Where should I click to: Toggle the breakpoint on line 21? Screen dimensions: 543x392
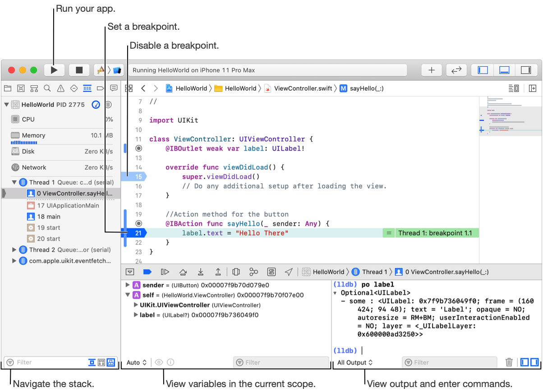click(137, 233)
